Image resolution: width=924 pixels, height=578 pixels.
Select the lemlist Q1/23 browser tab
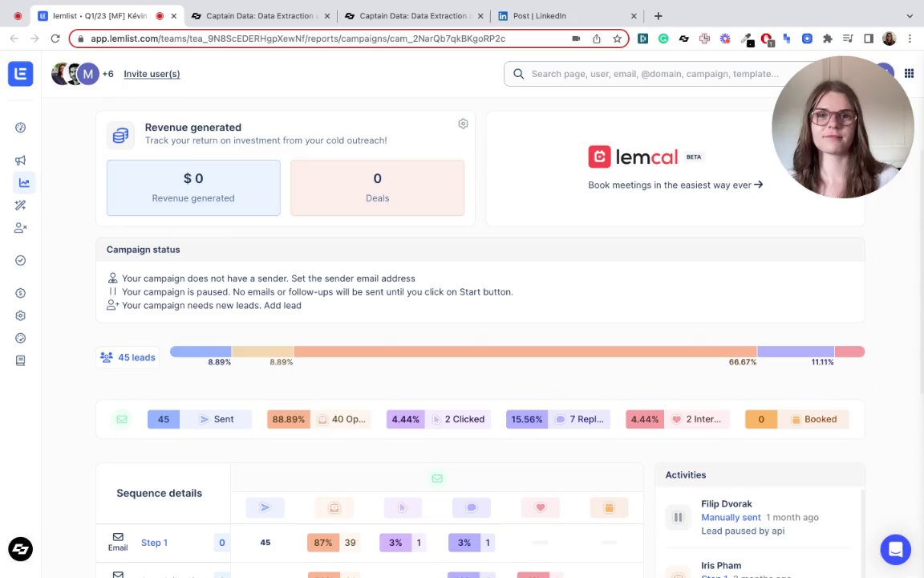click(x=107, y=16)
